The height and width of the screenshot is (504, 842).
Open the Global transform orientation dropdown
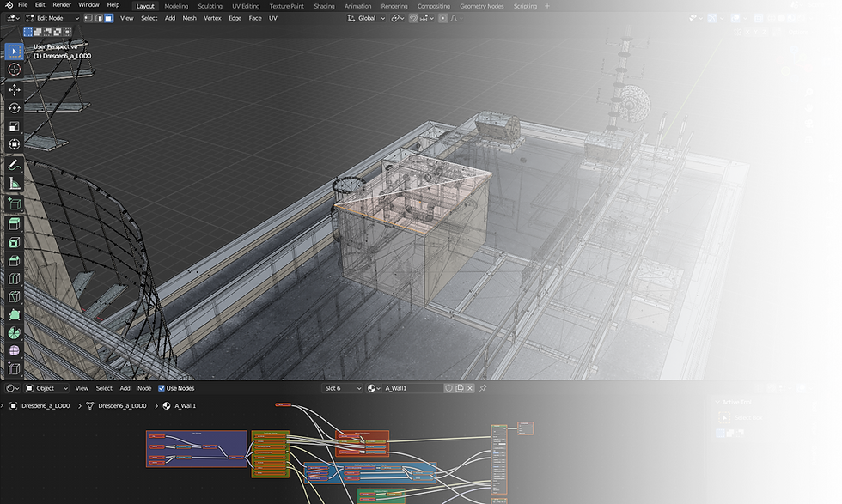point(365,17)
